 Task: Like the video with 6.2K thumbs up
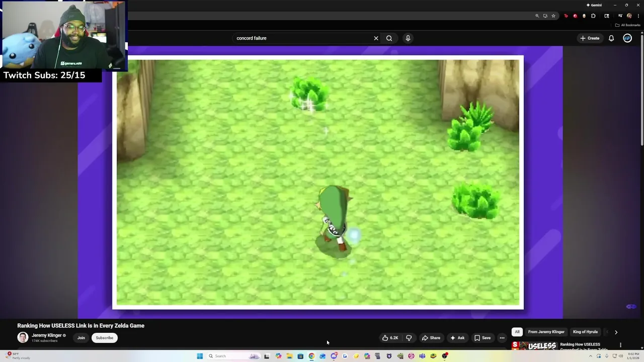pyautogui.click(x=390, y=338)
